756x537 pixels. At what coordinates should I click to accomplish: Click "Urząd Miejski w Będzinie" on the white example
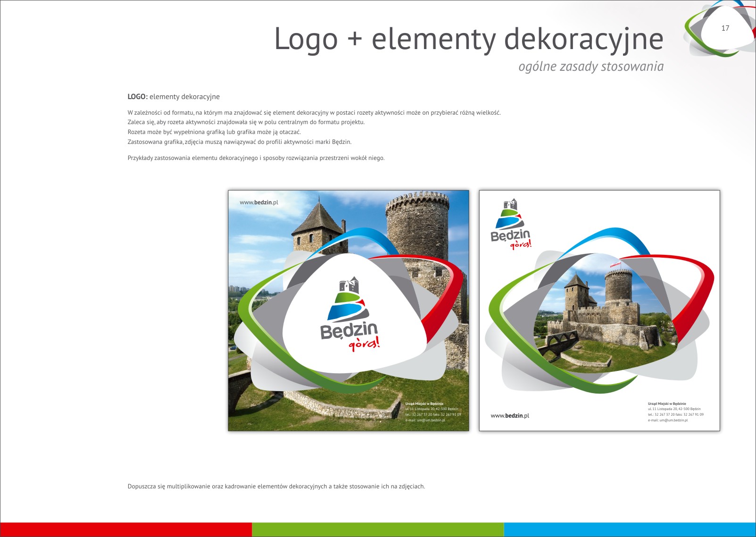point(667,404)
